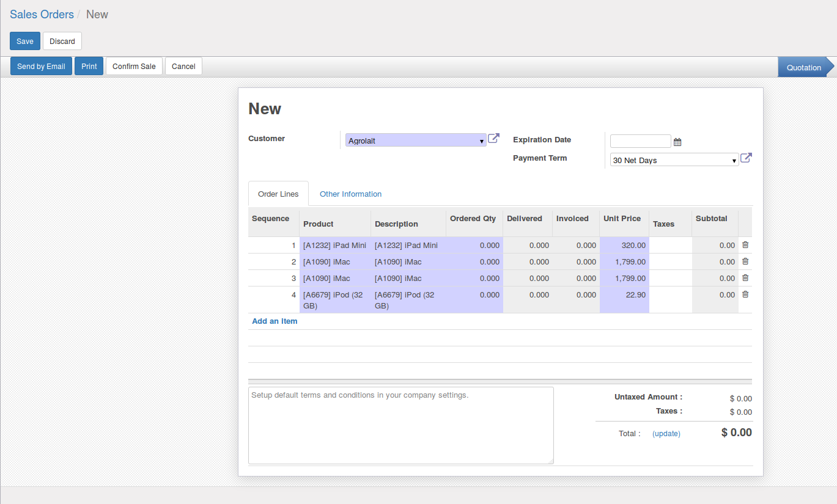Image resolution: width=837 pixels, height=504 pixels.
Task: Select the [A1090] iMac product cell in row 3
Action: 335,278
